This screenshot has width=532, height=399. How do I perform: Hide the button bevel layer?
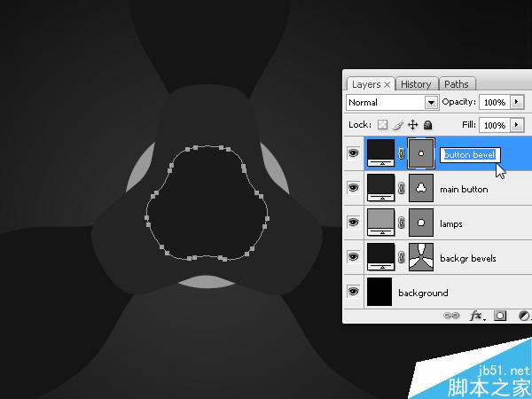click(353, 153)
